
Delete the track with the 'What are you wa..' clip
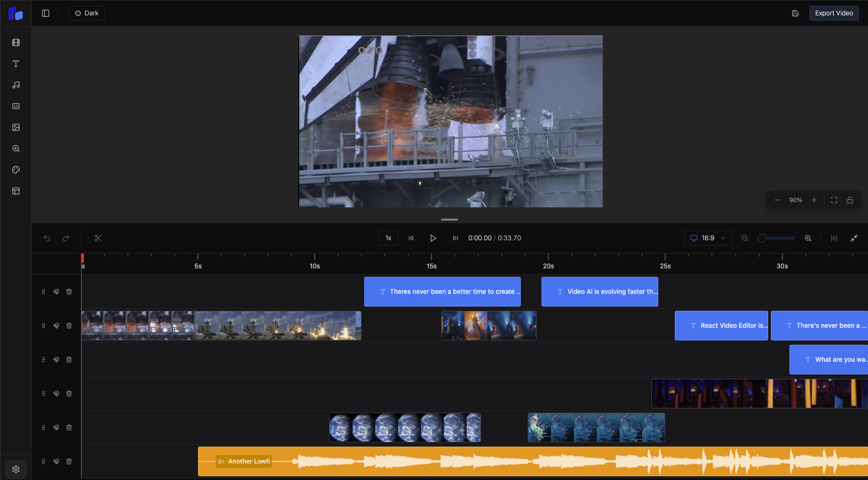coord(69,360)
